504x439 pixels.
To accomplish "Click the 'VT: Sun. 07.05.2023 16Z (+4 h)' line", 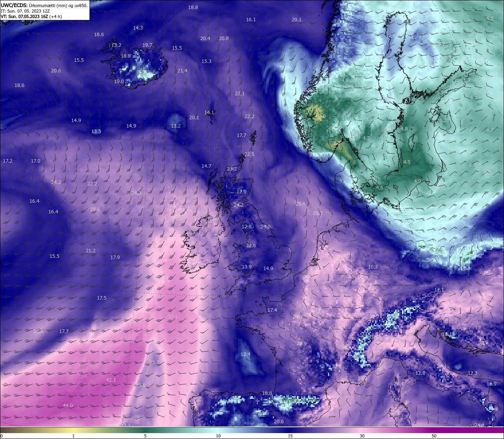I will point(31,17).
